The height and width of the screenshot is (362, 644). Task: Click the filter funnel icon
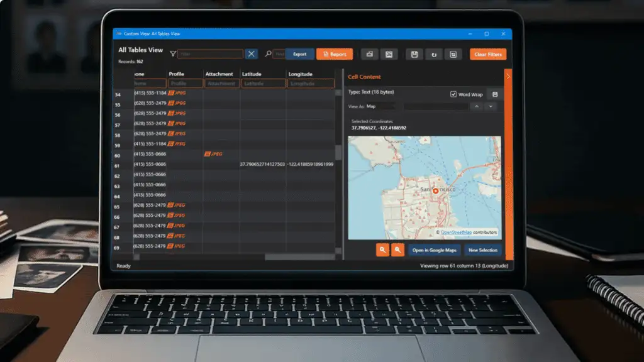[x=173, y=55]
